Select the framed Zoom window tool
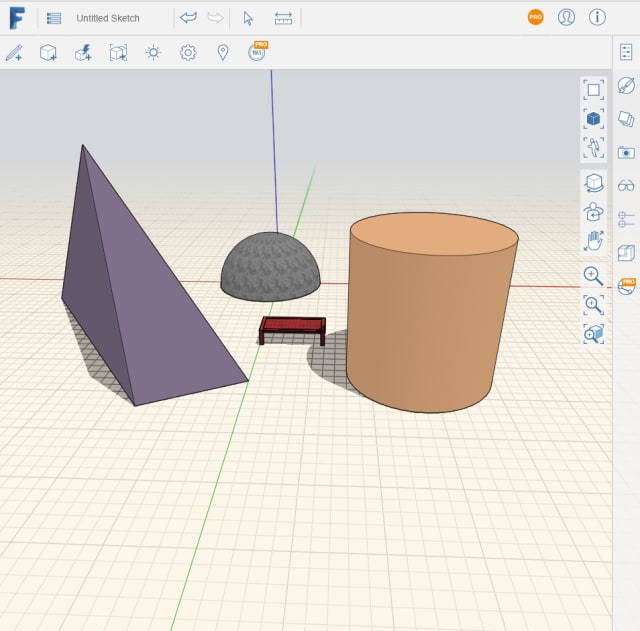 pyautogui.click(x=593, y=304)
